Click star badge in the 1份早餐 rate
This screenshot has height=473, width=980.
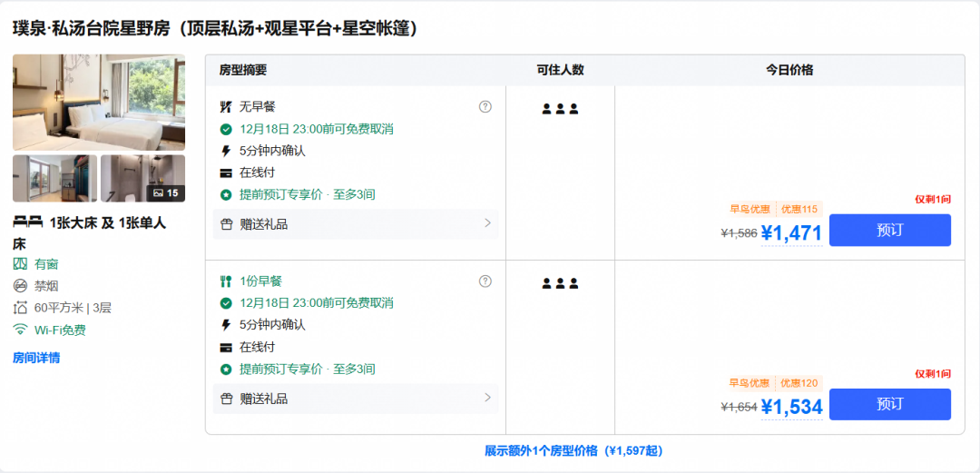pos(226,370)
